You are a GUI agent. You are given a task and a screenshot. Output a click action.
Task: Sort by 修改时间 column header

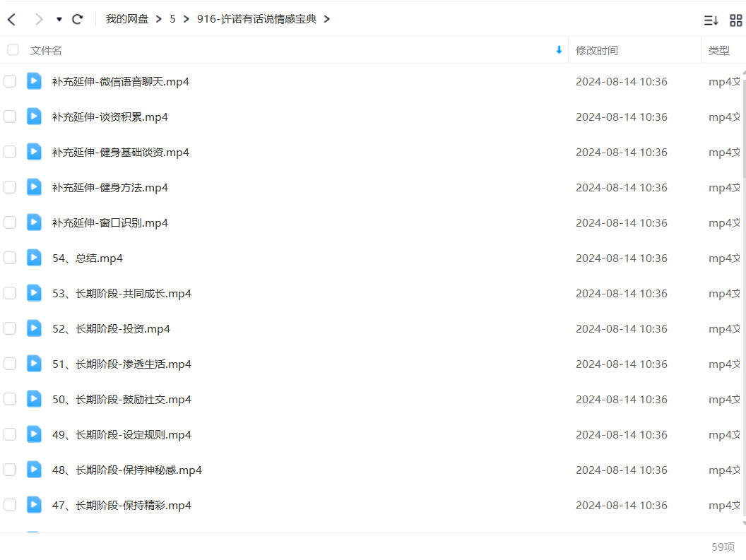tap(597, 50)
